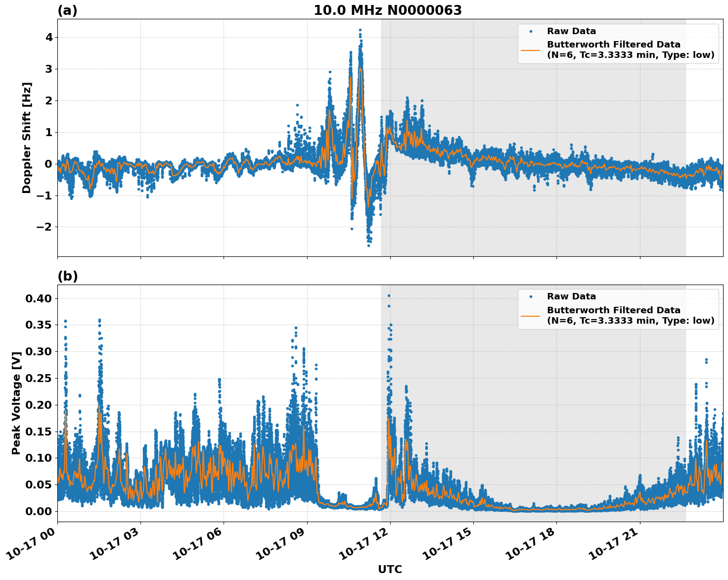This screenshot has width=728, height=580.
Task: Click the highest peak voltage point near 0.40 V
Action: (389, 296)
